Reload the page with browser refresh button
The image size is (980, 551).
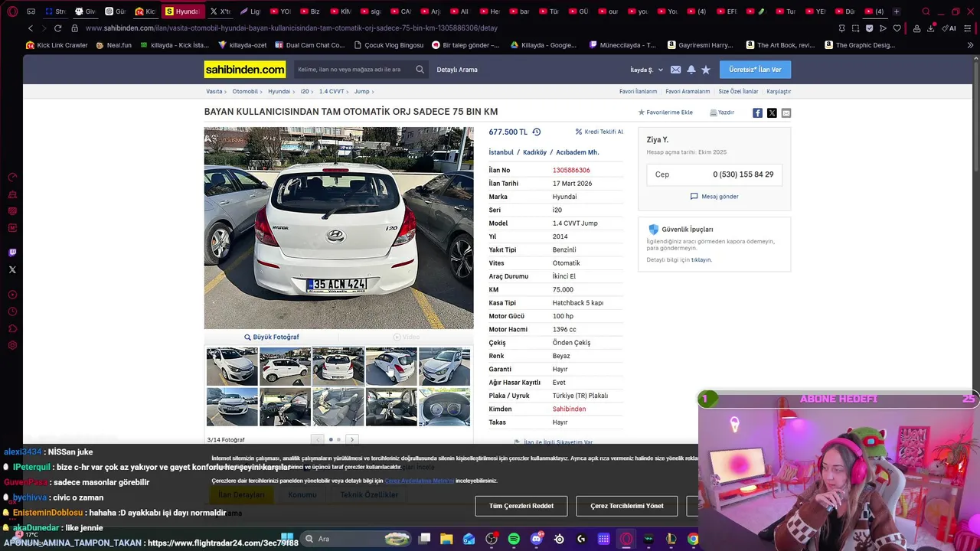pos(57,28)
